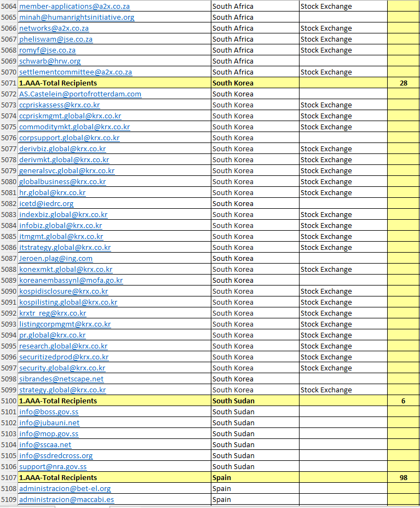
Task: Select the Spain total cell showing 98
Action: tap(404, 478)
